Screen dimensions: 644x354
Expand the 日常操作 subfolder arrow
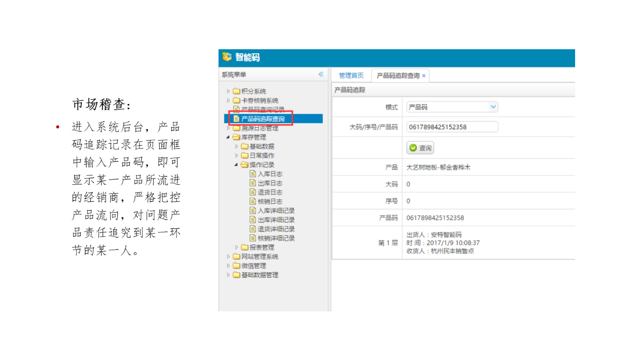[237, 156]
